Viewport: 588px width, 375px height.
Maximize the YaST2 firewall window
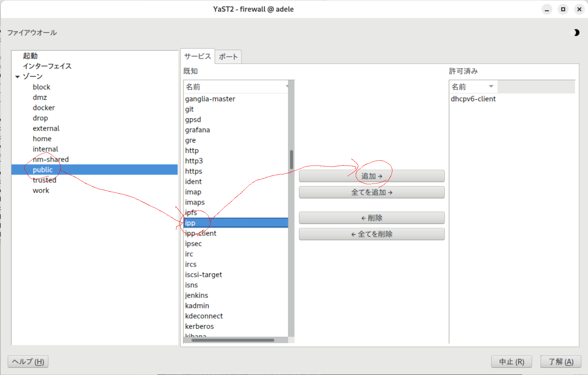(563, 10)
